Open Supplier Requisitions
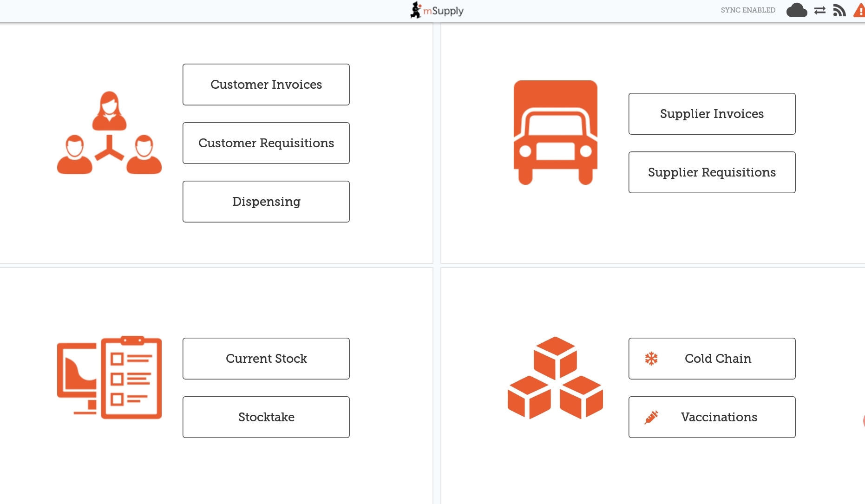Viewport: 865px width, 504px height. tap(712, 172)
